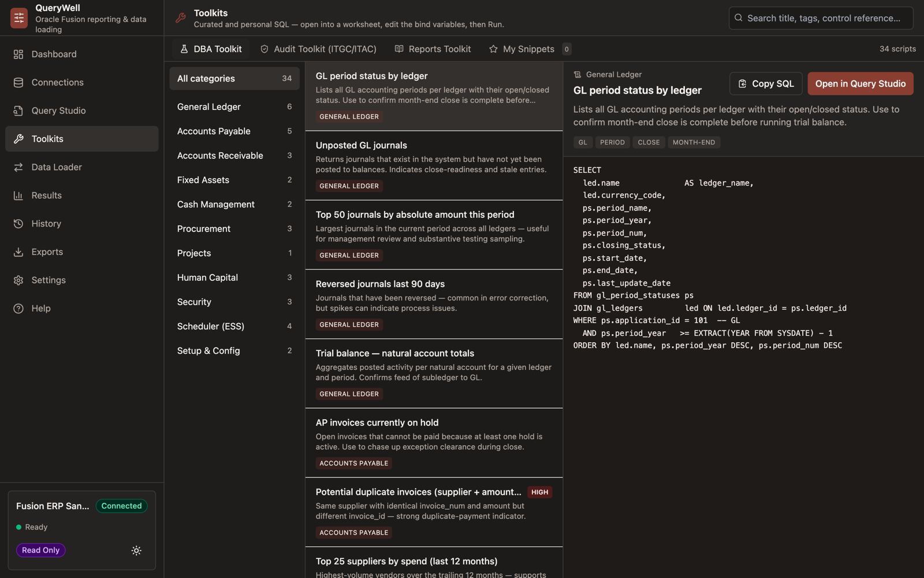Filter by Procurement category

234,229
